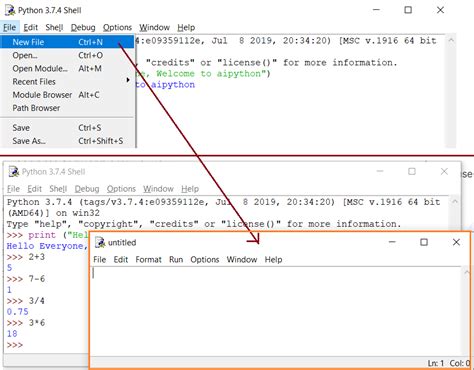474x370 pixels.
Task: Click the Python icon in top shell title bar
Action: pos(10,10)
